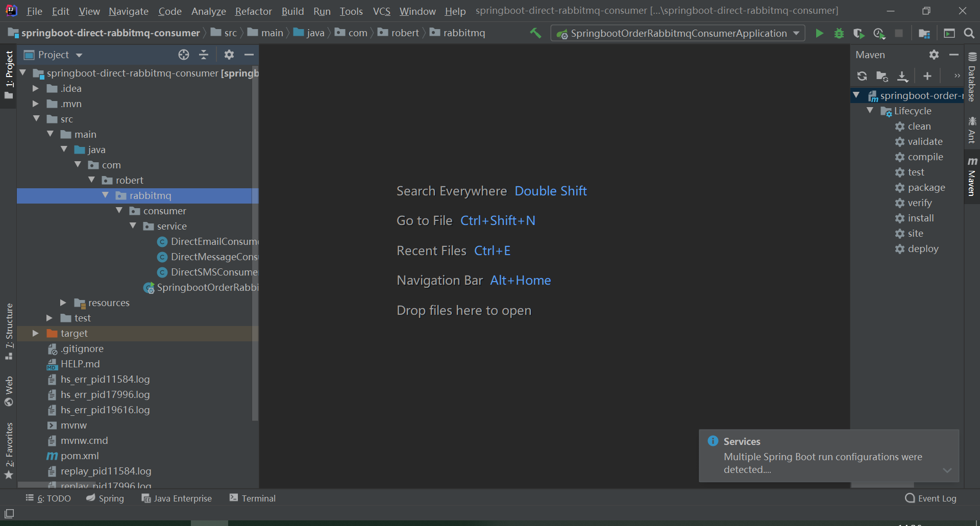Toggle the Database side tab
This screenshot has height=526, width=980.
972,77
